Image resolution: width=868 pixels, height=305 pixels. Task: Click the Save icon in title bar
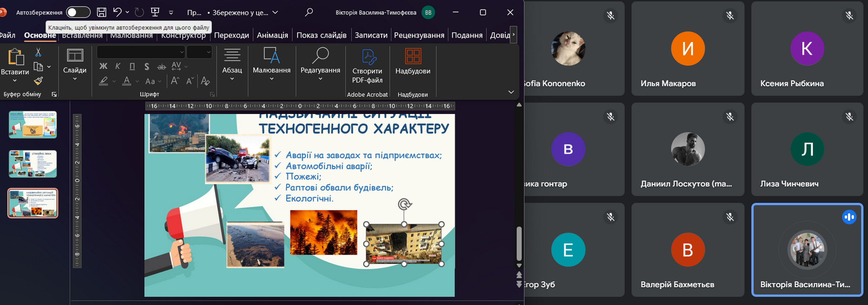tap(101, 12)
